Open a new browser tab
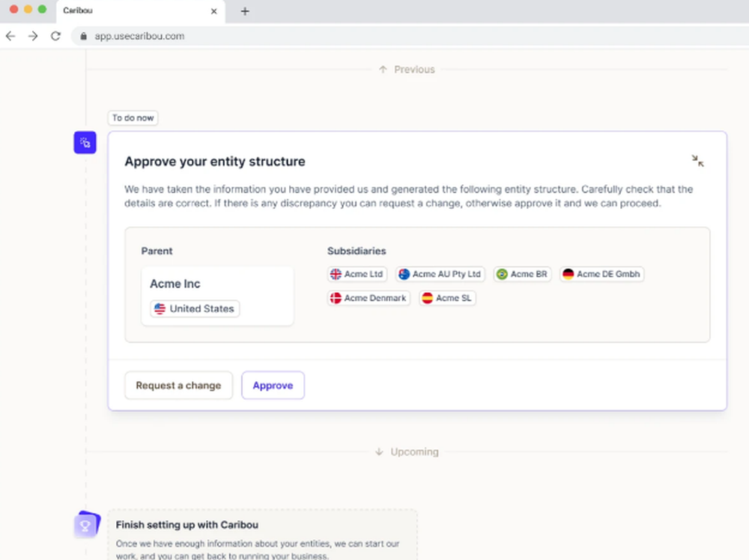The height and width of the screenshot is (560, 749). [x=245, y=11]
